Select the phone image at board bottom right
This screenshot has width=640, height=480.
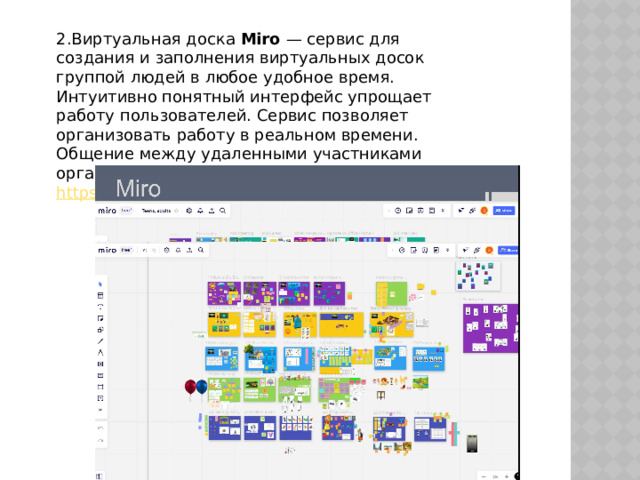472,443
